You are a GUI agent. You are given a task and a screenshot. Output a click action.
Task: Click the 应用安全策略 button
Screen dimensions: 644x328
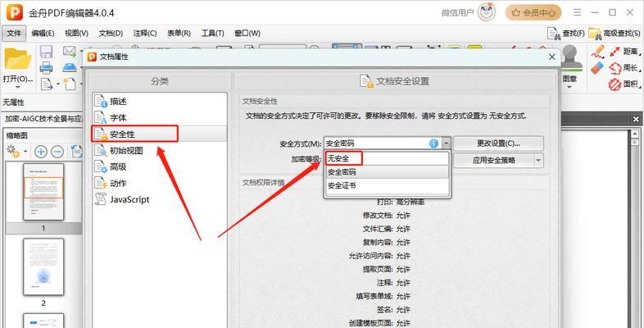[x=494, y=160]
